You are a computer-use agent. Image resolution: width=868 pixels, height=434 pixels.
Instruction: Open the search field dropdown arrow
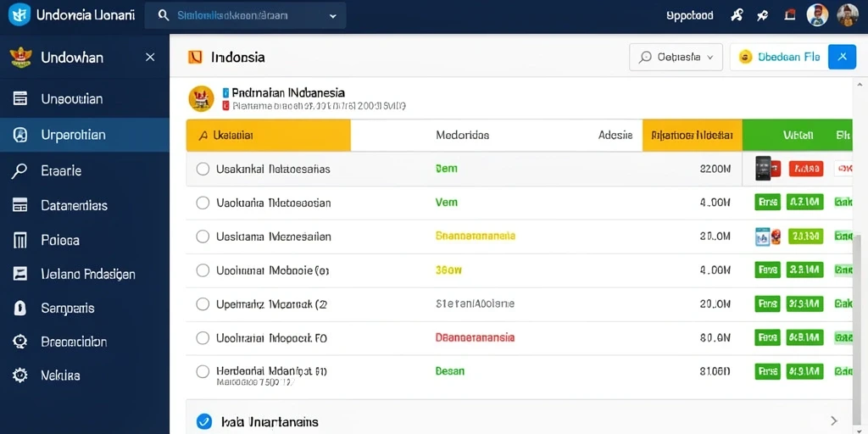click(x=332, y=16)
